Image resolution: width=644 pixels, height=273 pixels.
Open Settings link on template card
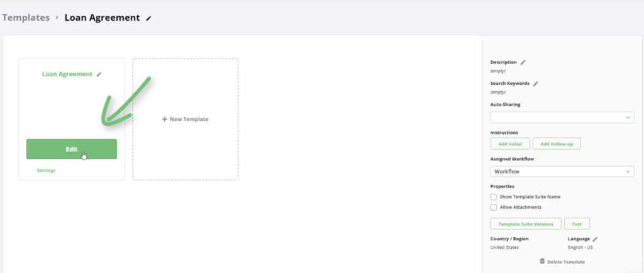coord(46,170)
